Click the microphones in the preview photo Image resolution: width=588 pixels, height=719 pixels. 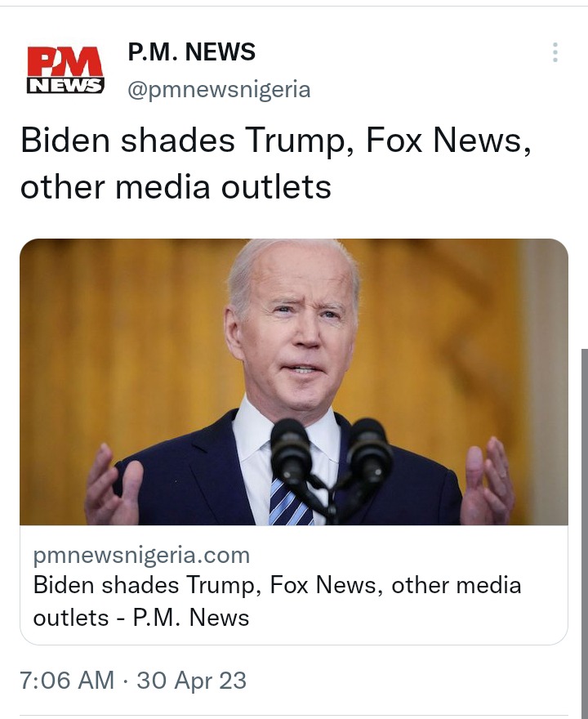pos(331,467)
